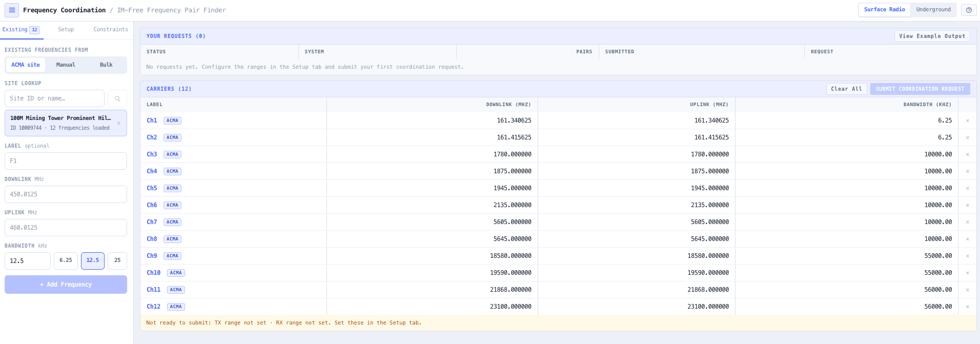This screenshot has width=980, height=344.
Task: Choose 6.25 kHz bandwidth preset
Action: pyautogui.click(x=66, y=260)
